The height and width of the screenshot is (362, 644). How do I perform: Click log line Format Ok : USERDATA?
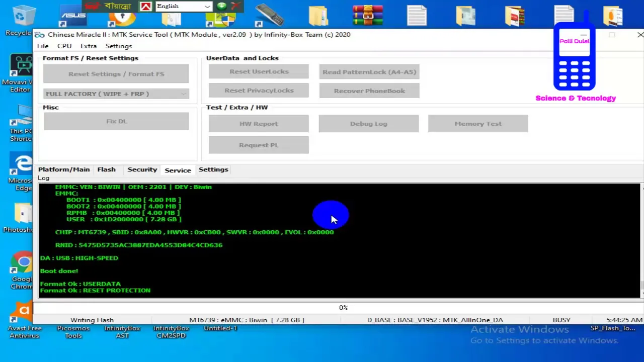(80, 284)
